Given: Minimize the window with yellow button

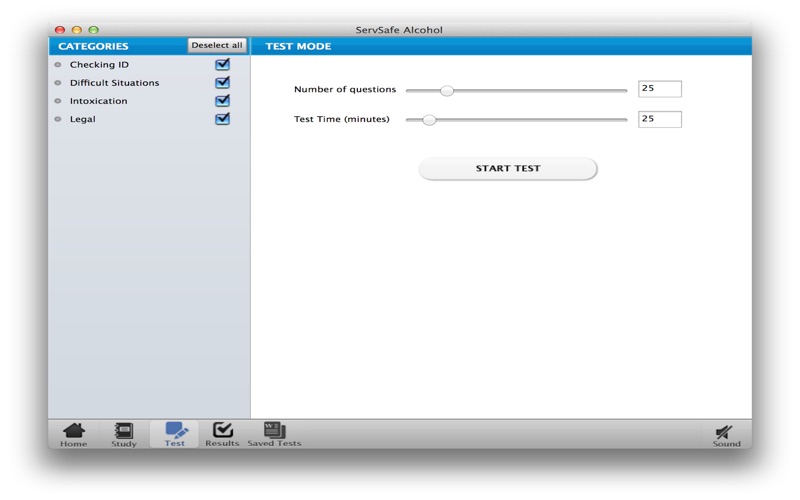Looking at the screenshot, I should point(77,30).
